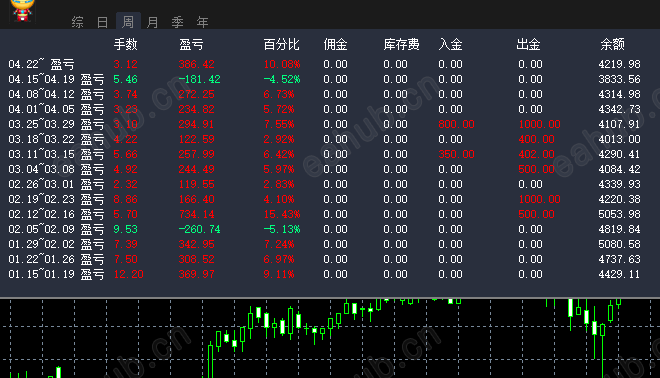Viewport: 660px width, 378px height.
Task: Click the profit value 734.14
Action: point(197,214)
